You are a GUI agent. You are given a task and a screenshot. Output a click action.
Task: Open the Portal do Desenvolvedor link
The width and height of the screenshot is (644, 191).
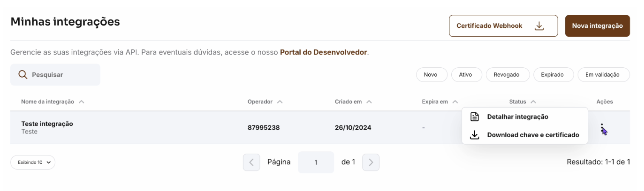323,52
